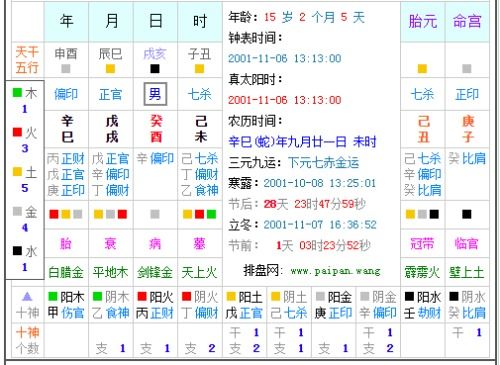Click the 白腊金 nayin label
The width and height of the screenshot is (500, 365).
click(66, 272)
